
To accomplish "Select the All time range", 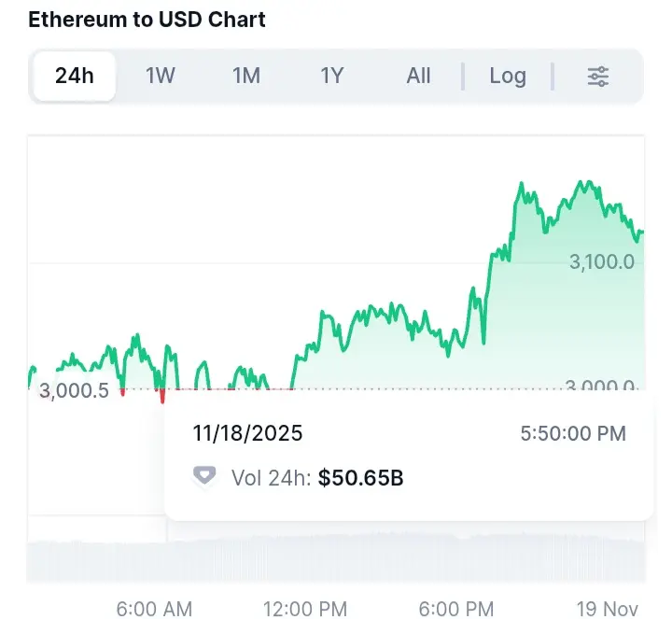I will click(418, 77).
